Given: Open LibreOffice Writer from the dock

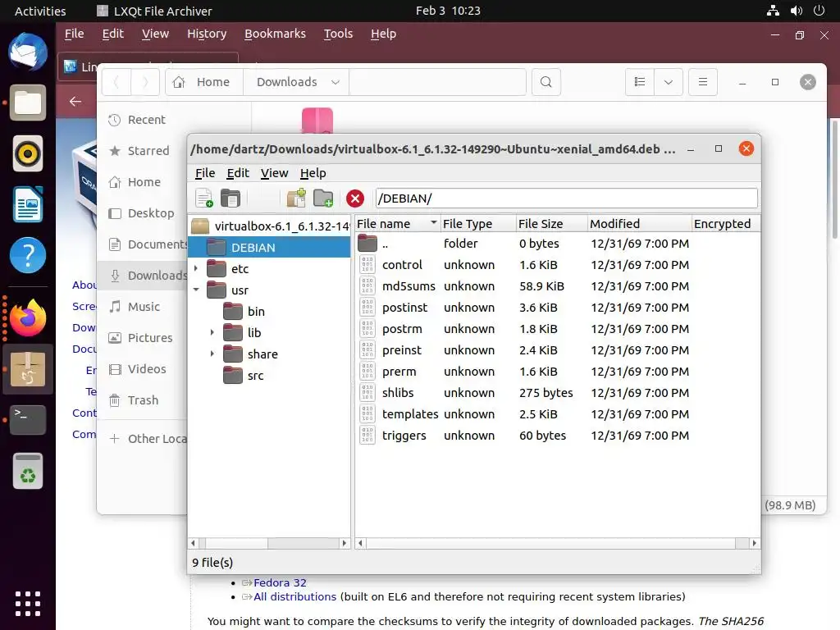Looking at the screenshot, I should 28,204.
